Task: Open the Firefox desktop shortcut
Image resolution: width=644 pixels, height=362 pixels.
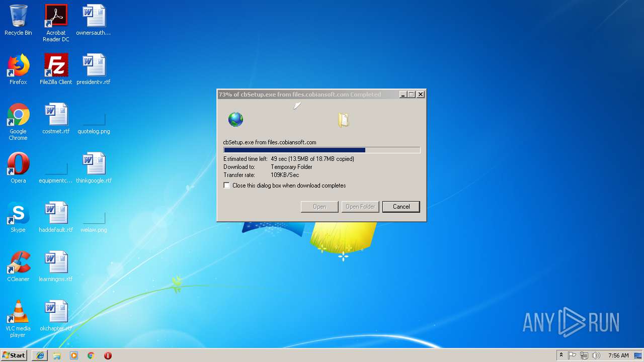Action: tap(18, 69)
